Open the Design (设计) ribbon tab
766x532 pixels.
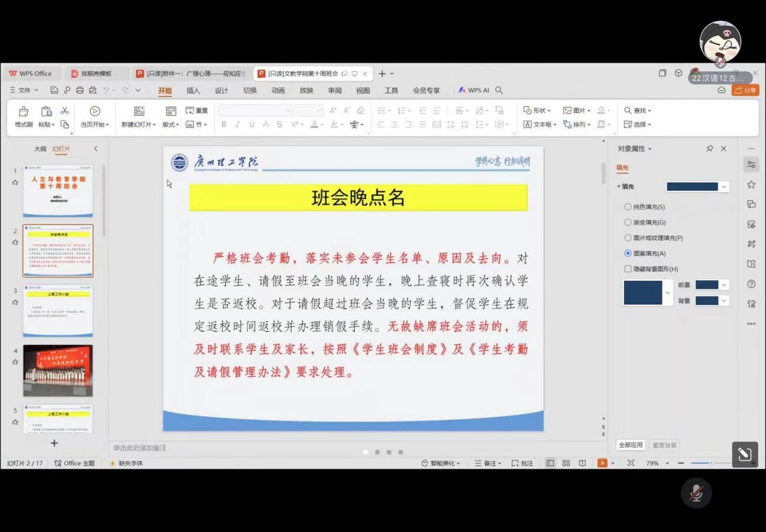222,91
